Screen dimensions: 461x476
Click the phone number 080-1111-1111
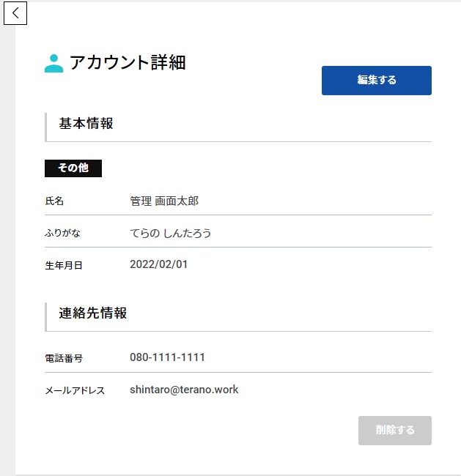(x=167, y=357)
